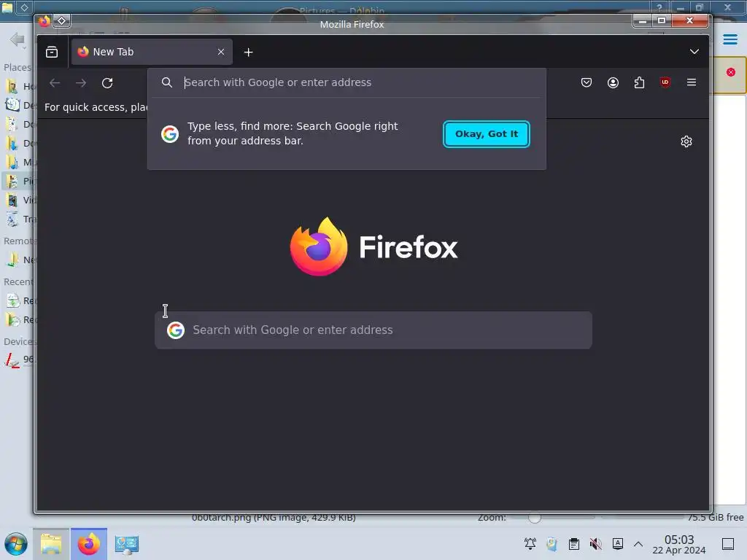Open a new tab with plus button
Image resolution: width=747 pixels, height=560 pixels.
248,52
